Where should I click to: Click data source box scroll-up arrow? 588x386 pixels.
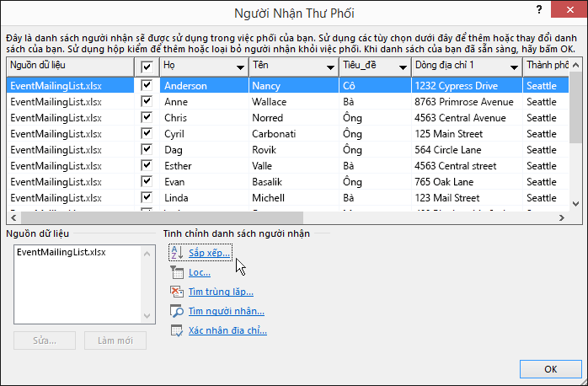click(147, 254)
